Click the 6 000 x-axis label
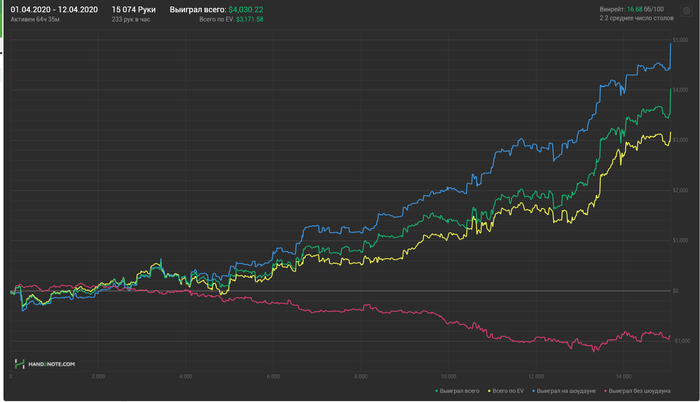 pos(273,377)
